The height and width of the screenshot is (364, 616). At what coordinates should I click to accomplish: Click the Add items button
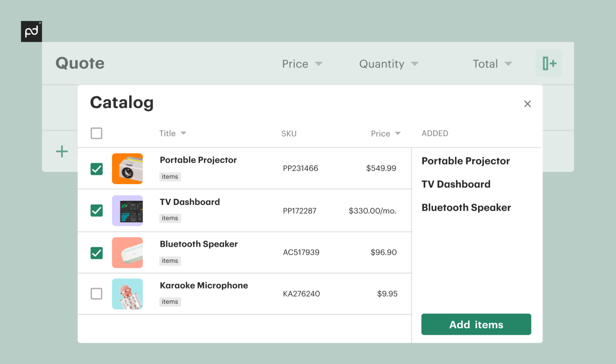click(476, 324)
